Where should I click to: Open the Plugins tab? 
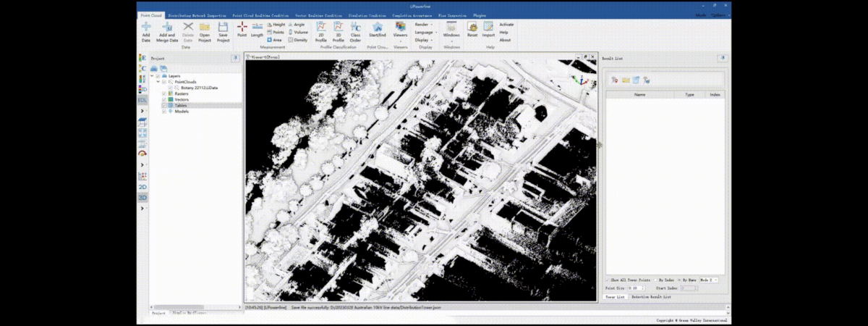click(x=479, y=14)
